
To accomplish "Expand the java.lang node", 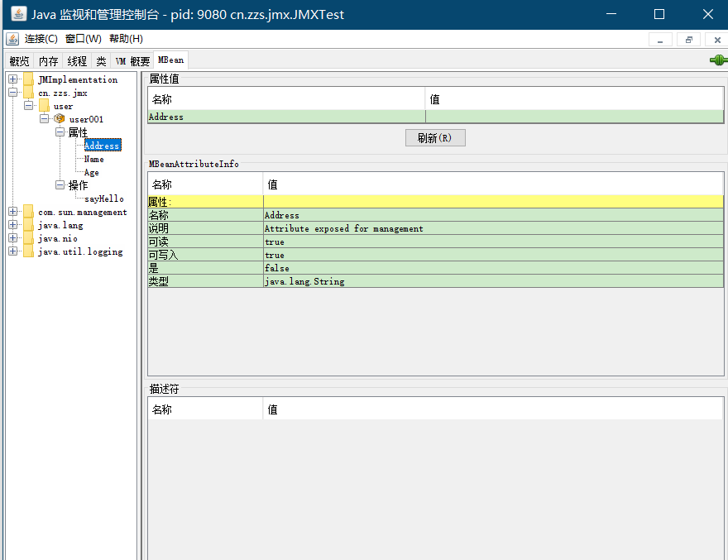I will (x=13, y=225).
